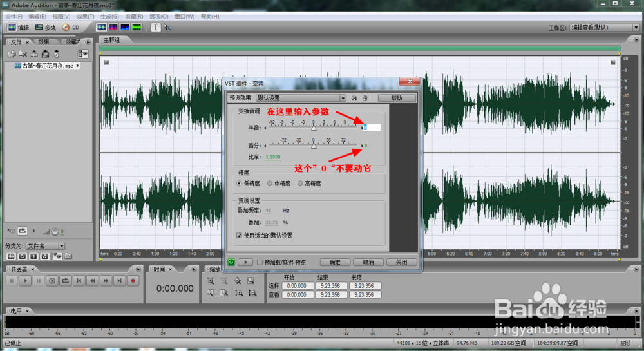Screen dimensions: 644x351
Task: Switch to 编辑 (Edit) view
Action: coord(19,28)
